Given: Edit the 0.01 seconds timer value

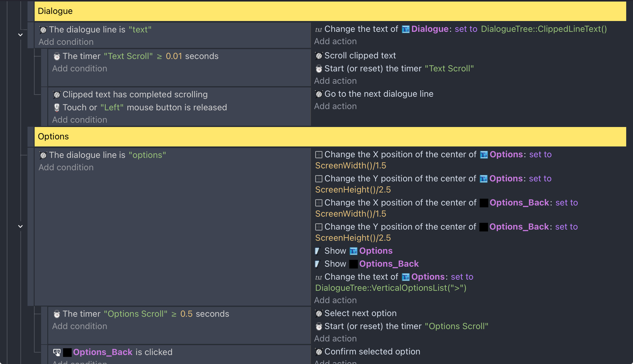Looking at the screenshot, I should (174, 56).
